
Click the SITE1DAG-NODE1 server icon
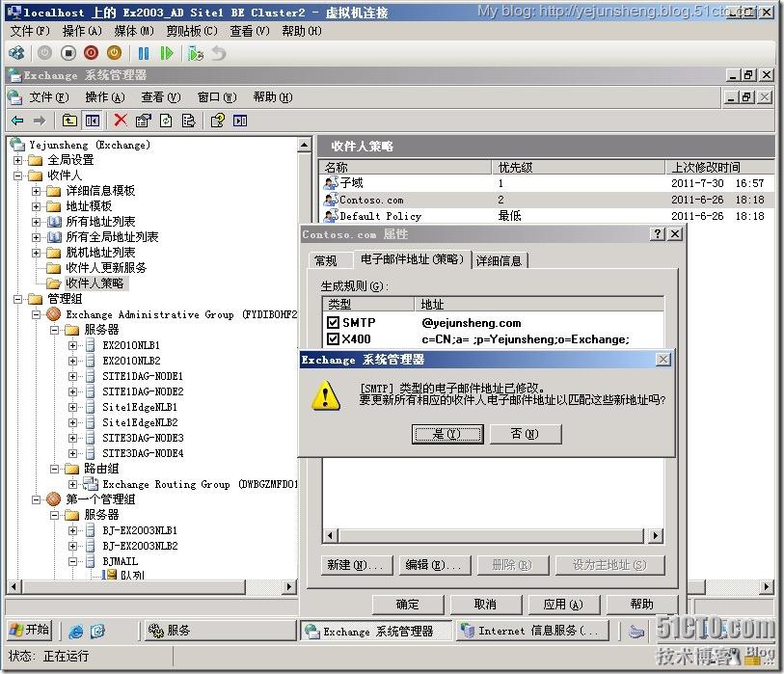point(91,376)
